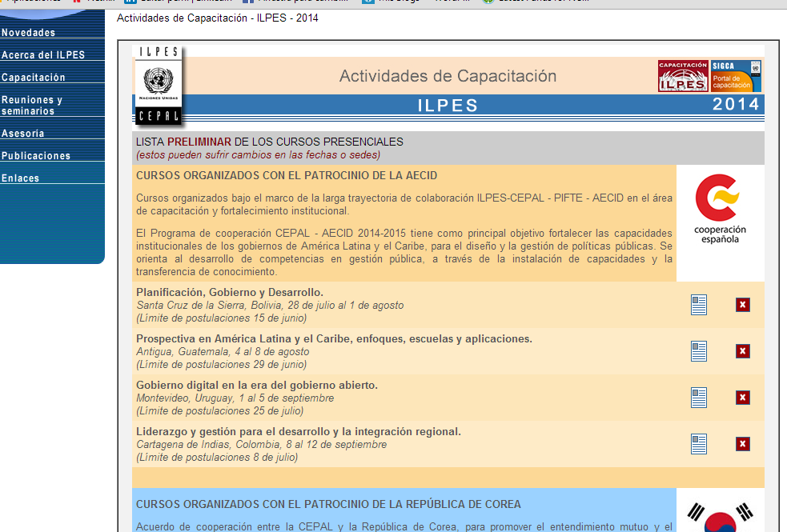787x532 pixels.
Task: Go to Capacitación in the sidebar menu
Action: (34, 78)
